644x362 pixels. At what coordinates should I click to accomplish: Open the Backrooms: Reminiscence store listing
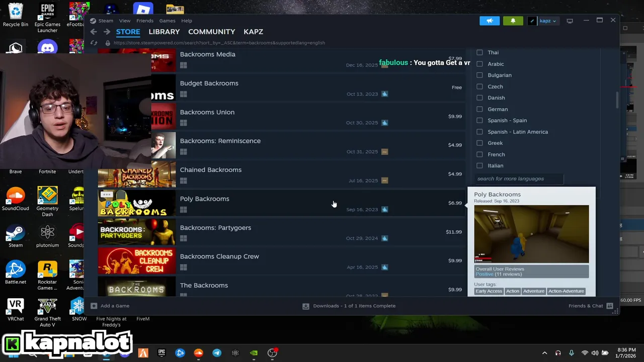282,145
